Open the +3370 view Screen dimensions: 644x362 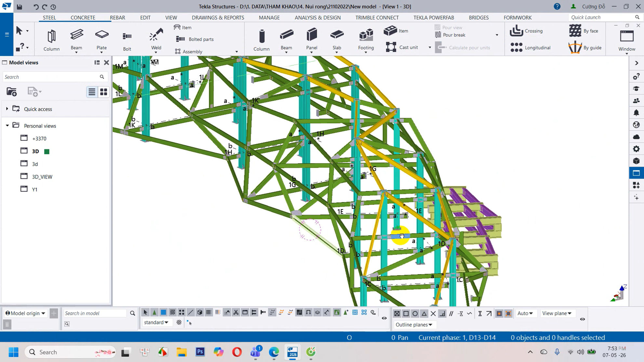pos(39,138)
